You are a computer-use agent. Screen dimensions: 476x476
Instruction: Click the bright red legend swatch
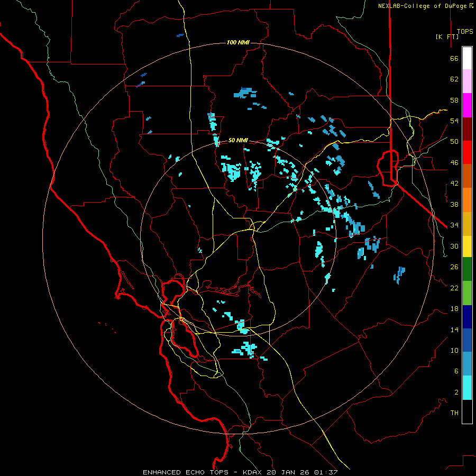coord(467,152)
